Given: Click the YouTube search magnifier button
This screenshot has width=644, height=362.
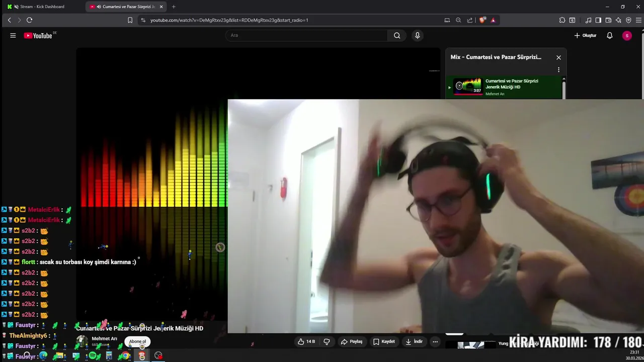Looking at the screenshot, I should (x=397, y=35).
